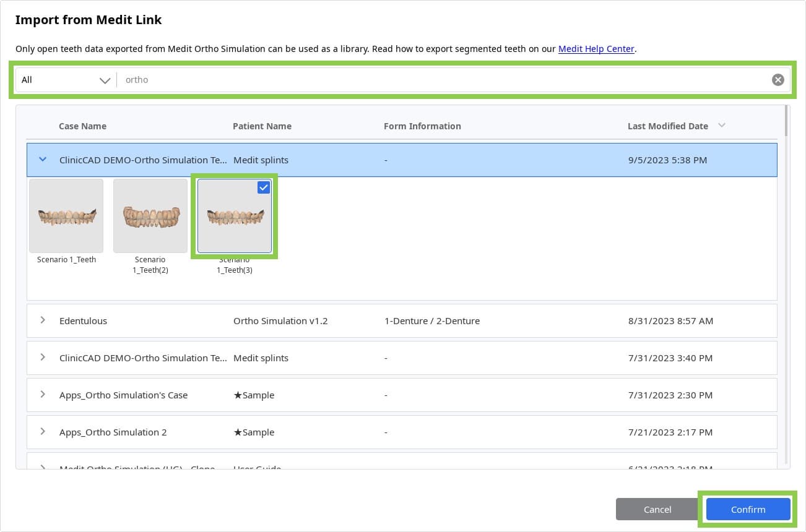Click ★Sample in Apps_Ortho Simulation's Case row
The width and height of the screenshot is (806, 532).
[254, 395]
